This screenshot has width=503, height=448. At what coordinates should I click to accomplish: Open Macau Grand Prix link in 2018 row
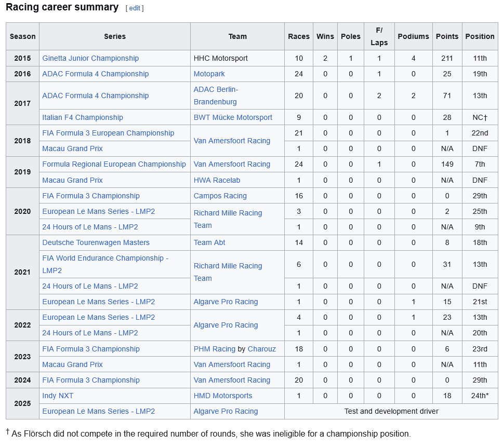tap(72, 148)
